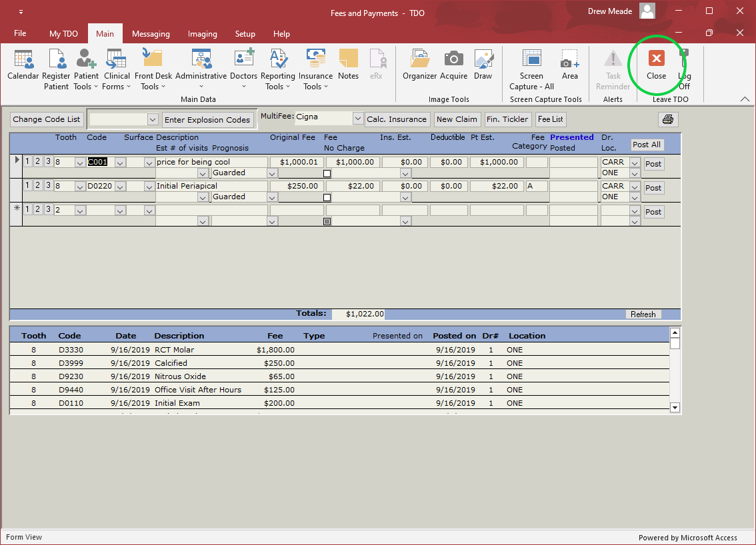756x545 pixels.
Task: Toggle No Charge checkbox in new row
Action: coord(327,221)
